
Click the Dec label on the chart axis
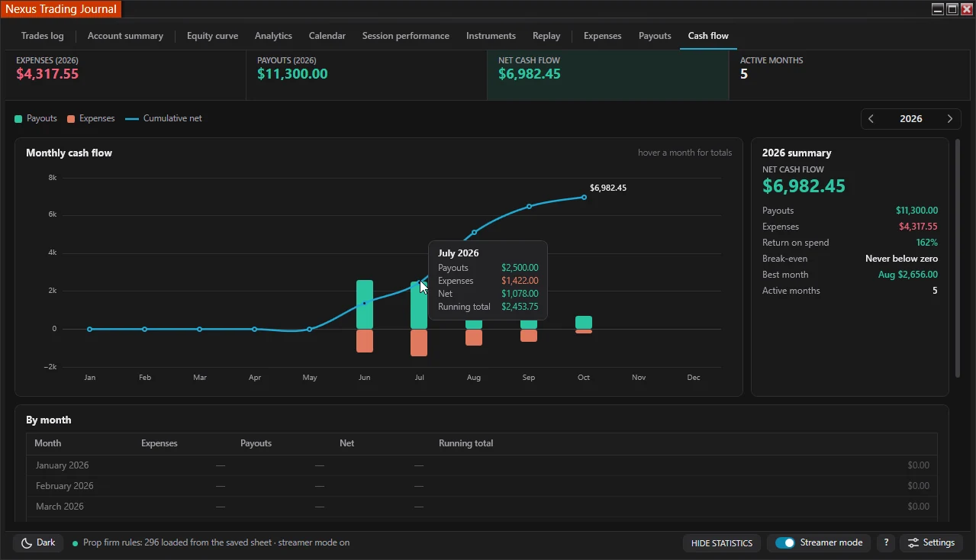[694, 378]
